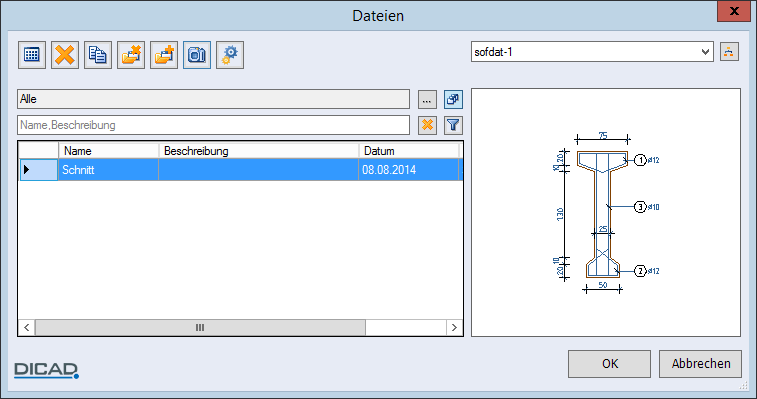757x399 pixels.
Task: Click the folder with plus icon
Action: (164, 55)
